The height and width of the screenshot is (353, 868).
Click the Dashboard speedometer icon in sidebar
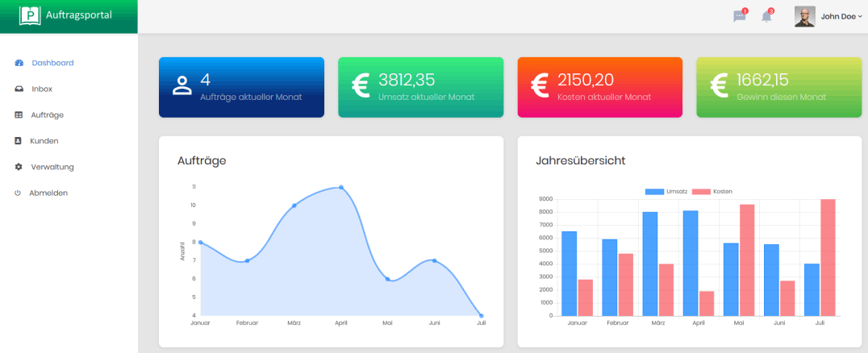(19, 63)
